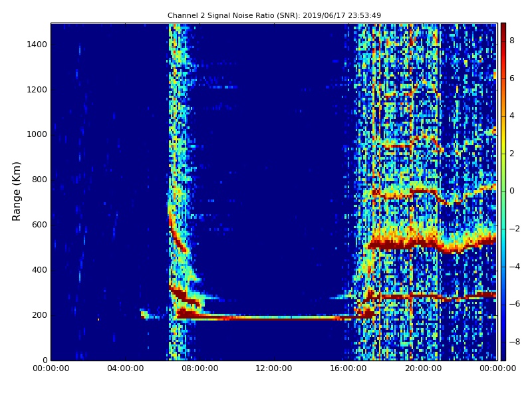Click the colorbar label 4
Image resolution: width=532 pixels, height=399 pixels.
(x=512, y=116)
